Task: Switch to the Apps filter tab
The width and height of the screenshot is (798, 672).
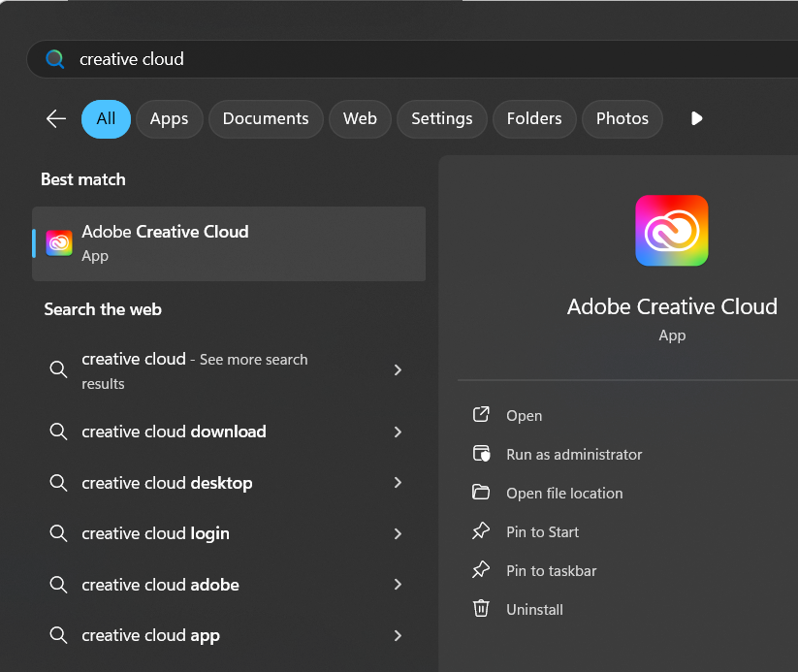Action: (169, 118)
